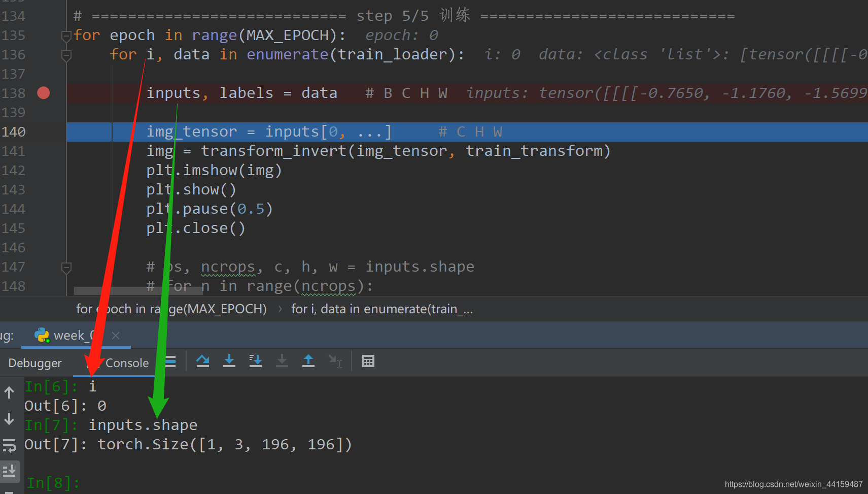
Task: Click the Step Into debugger icon
Action: click(229, 361)
